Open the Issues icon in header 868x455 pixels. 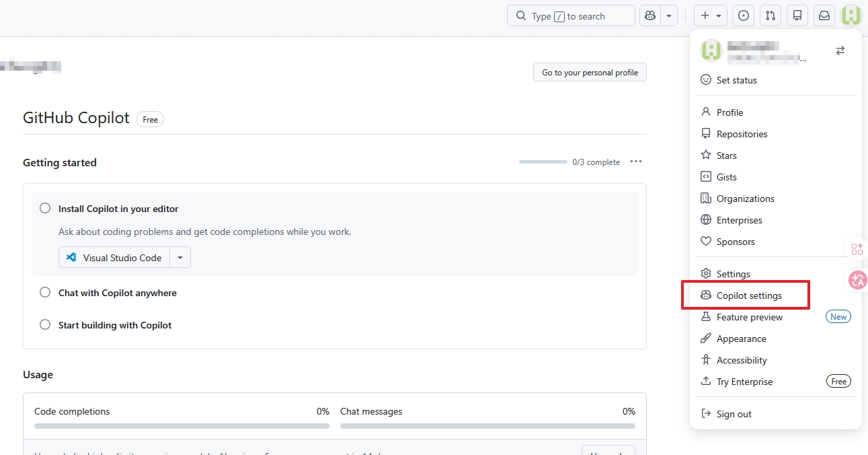744,15
